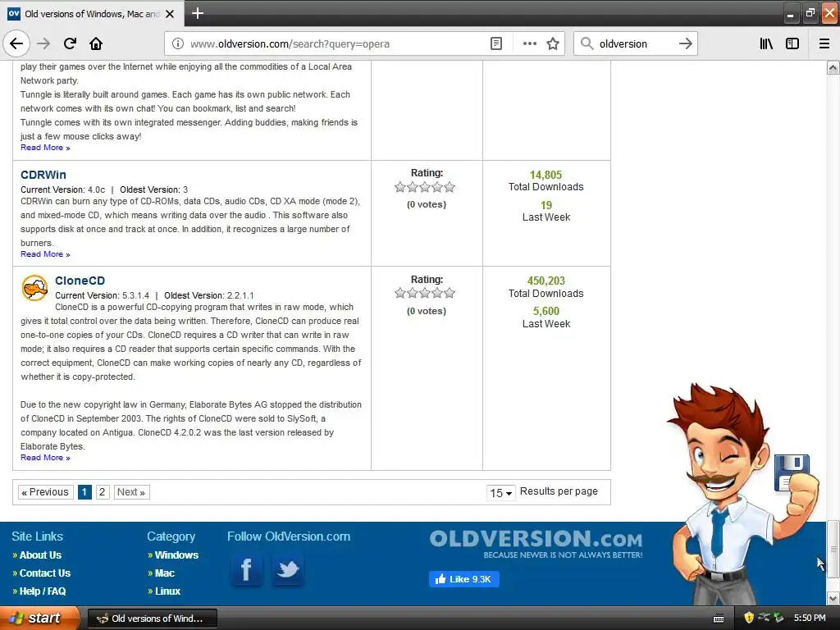Rate CloneCD with the third star

(x=425, y=293)
